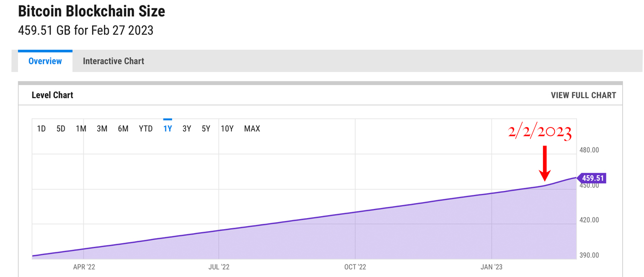The height and width of the screenshot is (277, 644).
Task: Click the Bitcoin Blockchain Size heading
Action: [x=92, y=11]
